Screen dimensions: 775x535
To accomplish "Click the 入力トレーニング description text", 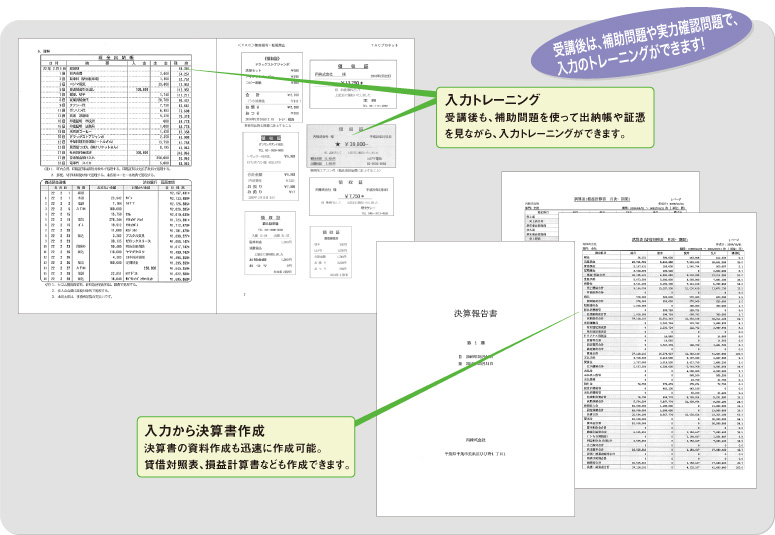I will point(542,125).
